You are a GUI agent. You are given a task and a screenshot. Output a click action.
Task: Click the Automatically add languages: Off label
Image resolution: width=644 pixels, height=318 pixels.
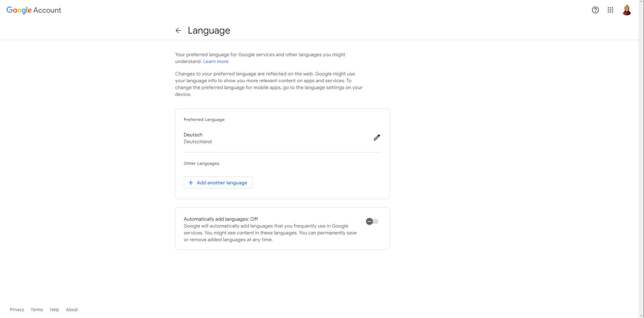(x=221, y=219)
